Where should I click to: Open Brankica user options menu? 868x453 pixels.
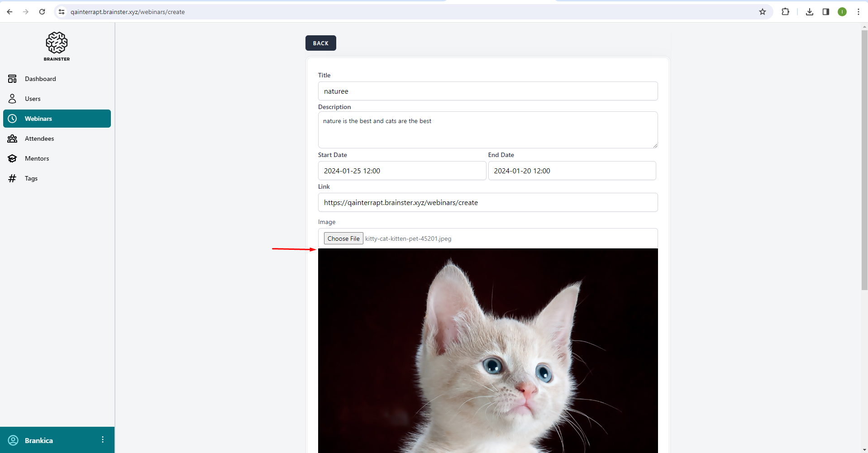(x=103, y=440)
